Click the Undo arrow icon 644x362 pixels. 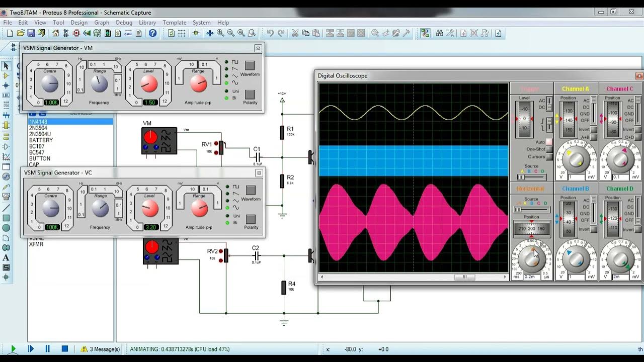pos(270,33)
